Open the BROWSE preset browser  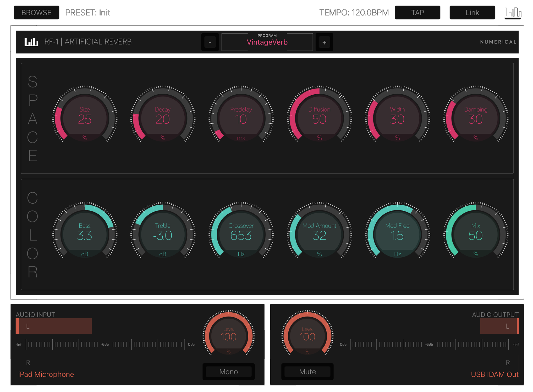(x=36, y=13)
